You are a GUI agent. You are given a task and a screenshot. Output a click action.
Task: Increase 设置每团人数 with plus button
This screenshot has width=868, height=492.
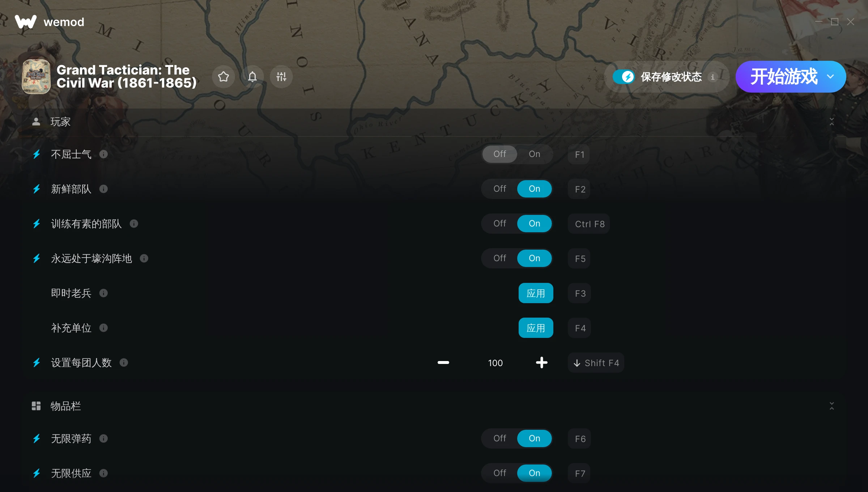pyautogui.click(x=542, y=362)
